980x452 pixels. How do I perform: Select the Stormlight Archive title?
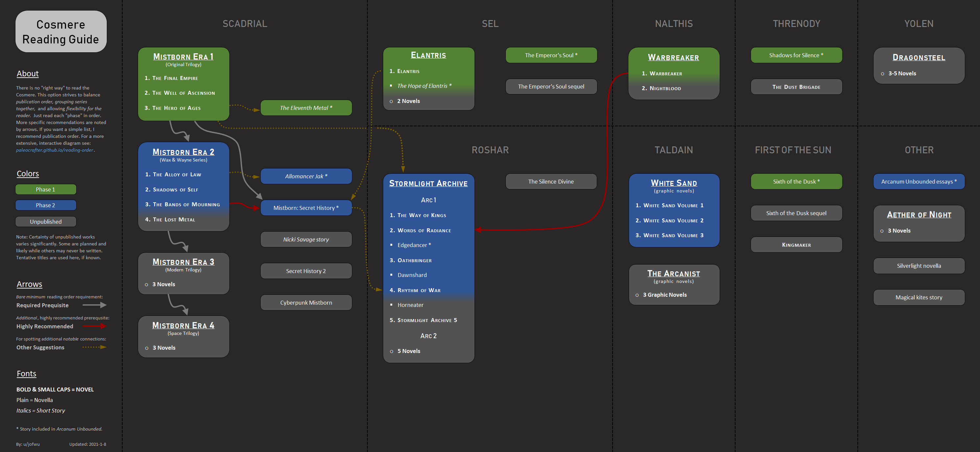pyautogui.click(x=428, y=183)
